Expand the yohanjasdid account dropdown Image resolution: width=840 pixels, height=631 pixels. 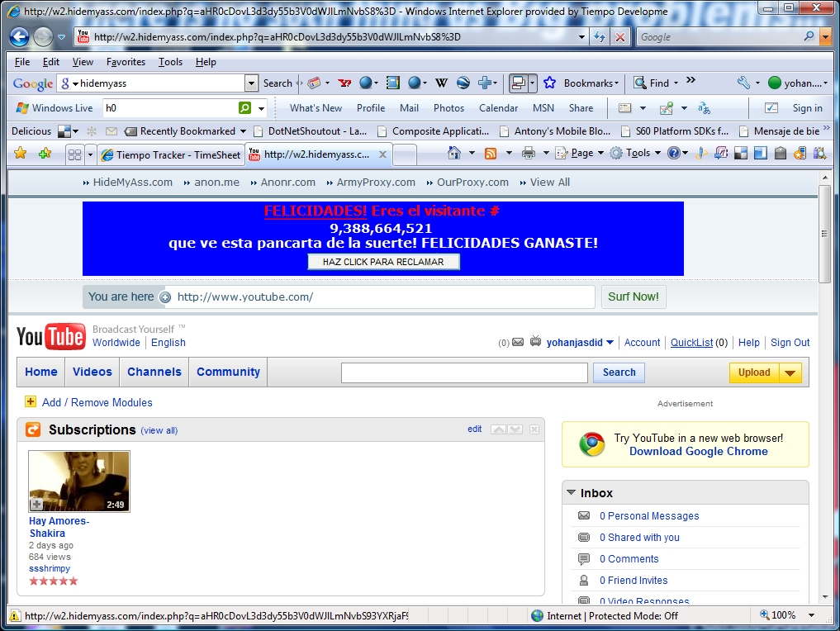click(610, 342)
